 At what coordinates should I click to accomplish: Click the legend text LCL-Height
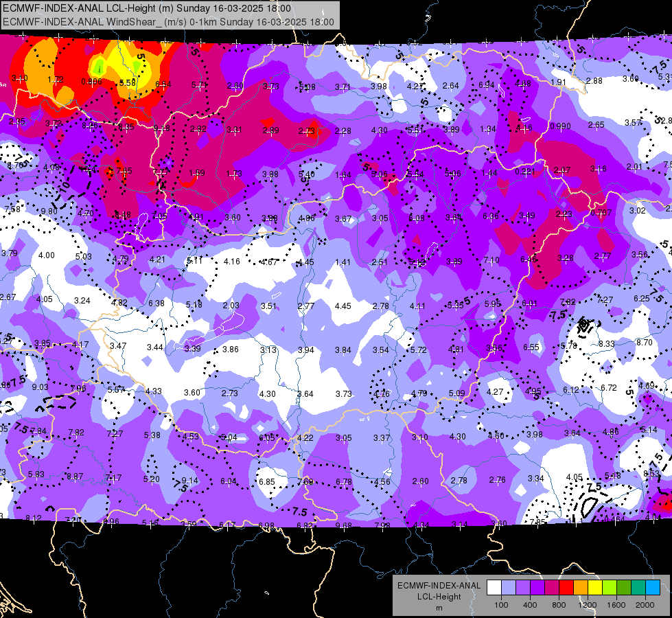point(439,597)
